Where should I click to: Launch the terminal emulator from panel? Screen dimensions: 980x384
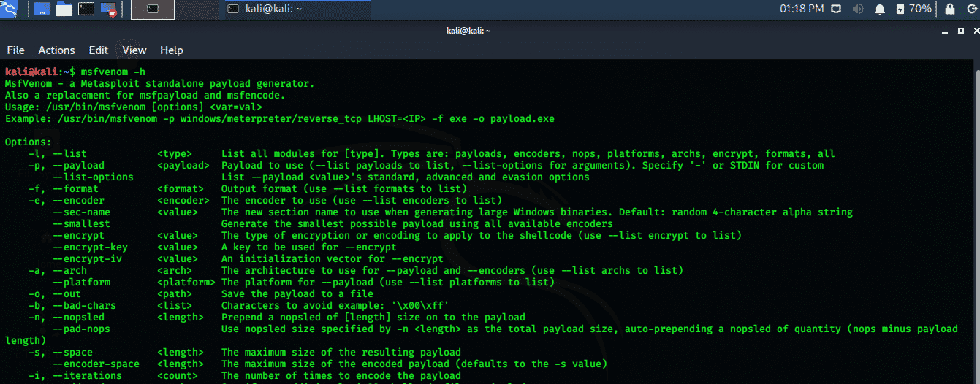pos(86,9)
